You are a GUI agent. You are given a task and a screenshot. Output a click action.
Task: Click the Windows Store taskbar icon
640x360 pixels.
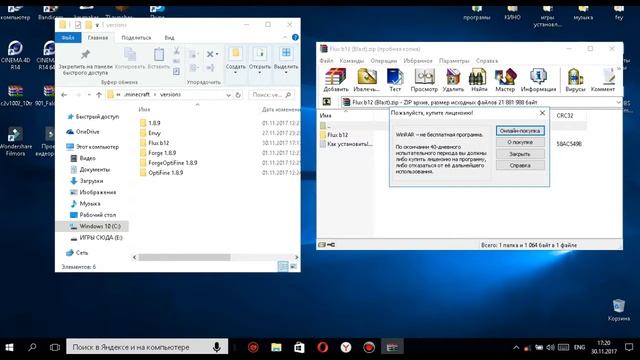[x=299, y=347]
